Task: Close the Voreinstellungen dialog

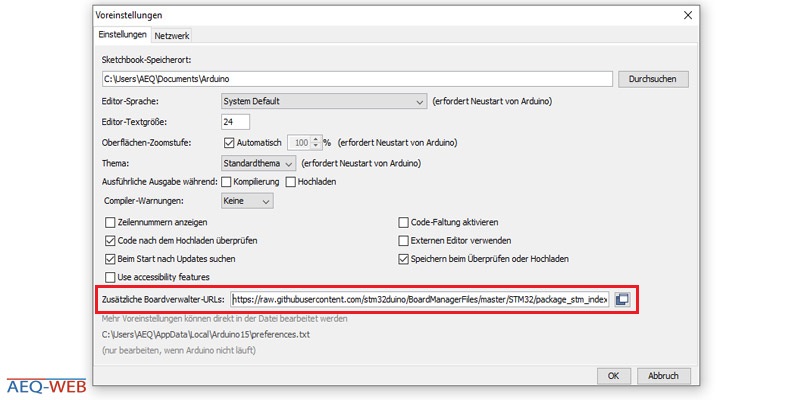Action: 688,15
